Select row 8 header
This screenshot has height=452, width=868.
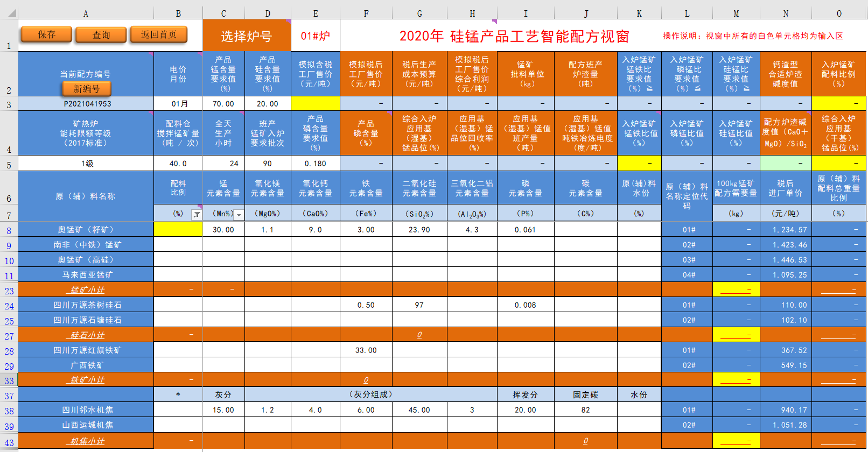pyautogui.click(x=9, y=230)
